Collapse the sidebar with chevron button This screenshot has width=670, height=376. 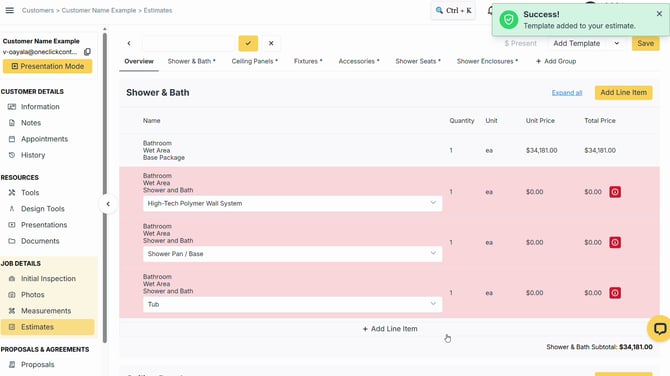(108, 204)
